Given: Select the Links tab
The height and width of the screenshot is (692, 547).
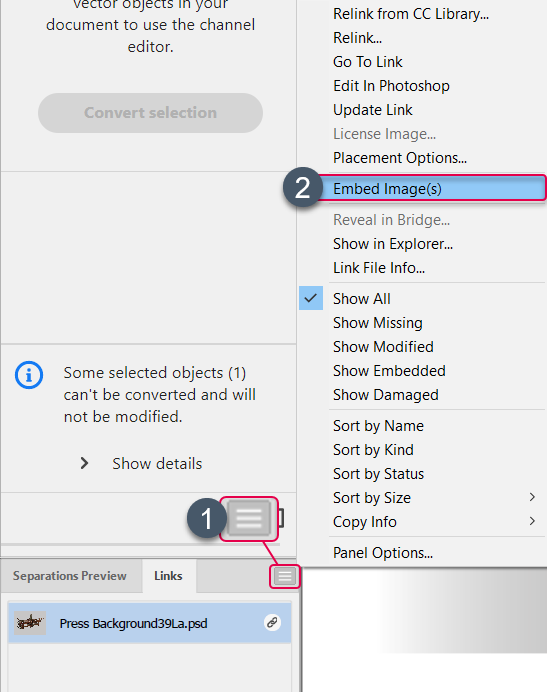Looking at the screenshot, I should [168, 576].
